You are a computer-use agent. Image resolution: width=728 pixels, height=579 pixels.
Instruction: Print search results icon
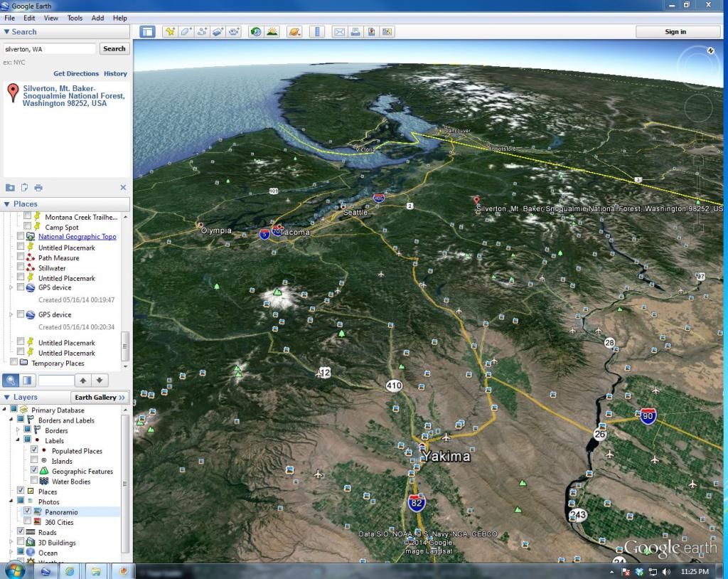point(38,188)
